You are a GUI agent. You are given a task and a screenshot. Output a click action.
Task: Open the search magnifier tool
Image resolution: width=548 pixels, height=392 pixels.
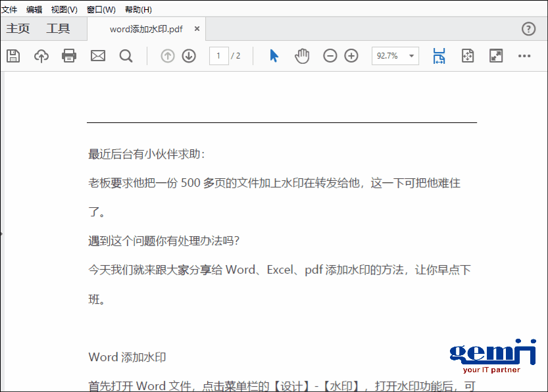pyautogui.click(x=126, y=56)
